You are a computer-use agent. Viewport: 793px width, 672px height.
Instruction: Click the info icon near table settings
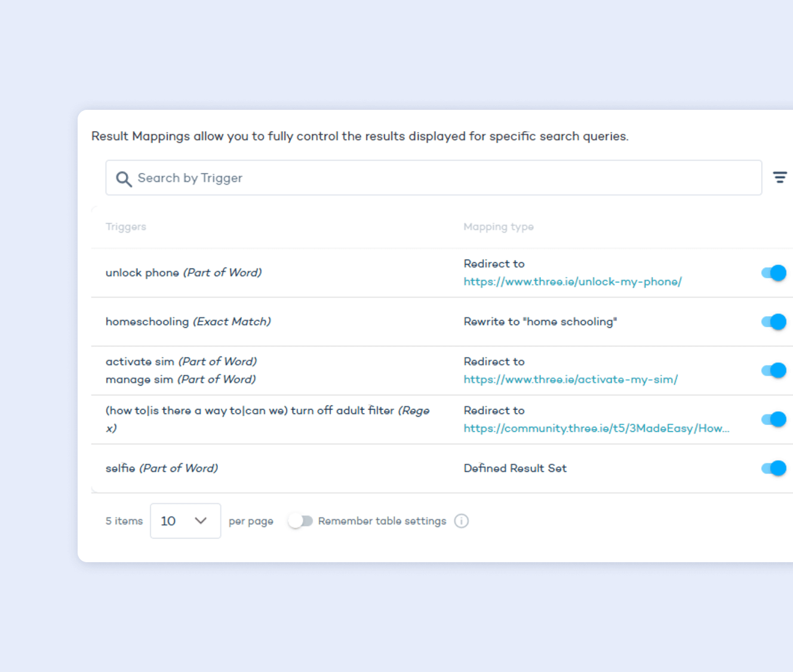(x=461, y=521)
